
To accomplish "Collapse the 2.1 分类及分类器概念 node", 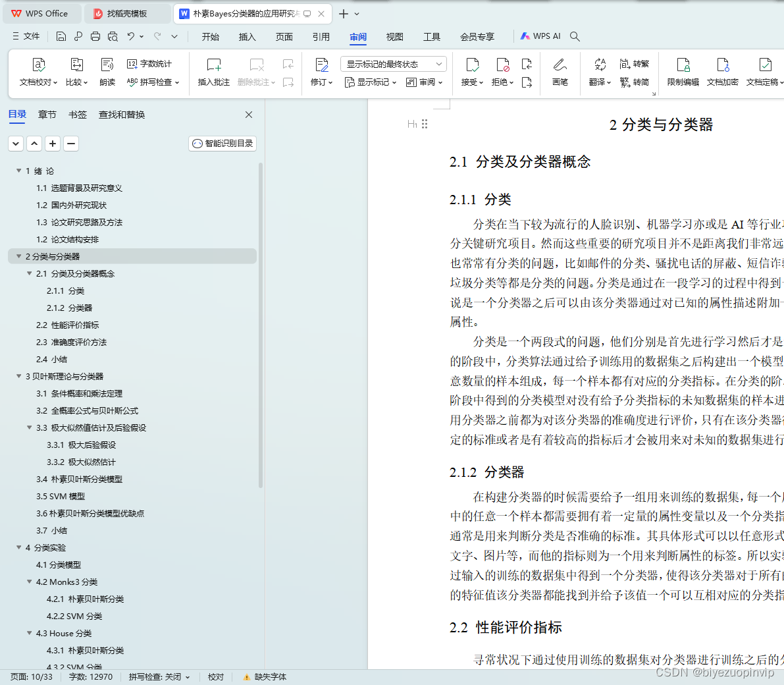I will (x=29, y=273).
